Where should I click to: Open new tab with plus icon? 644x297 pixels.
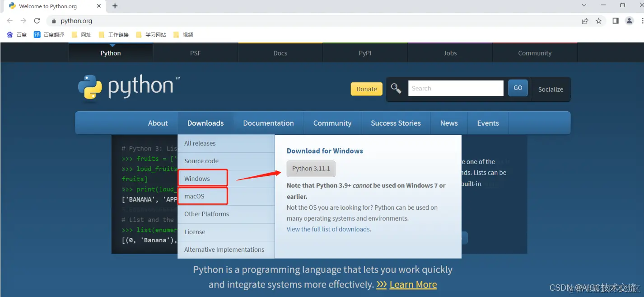tap(115, 6)
